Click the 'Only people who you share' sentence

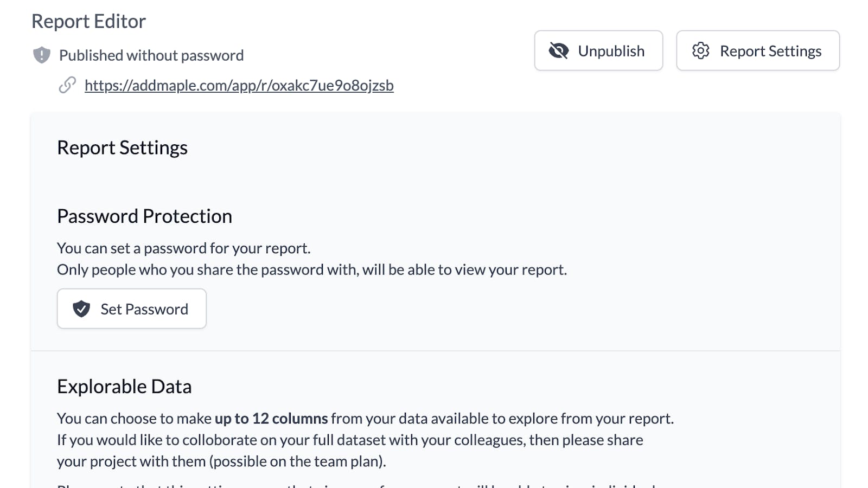311,270
